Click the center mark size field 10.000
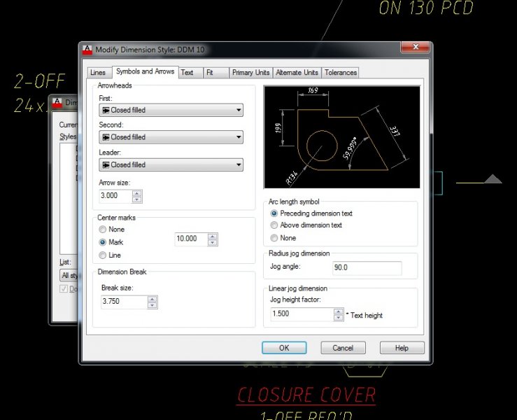This screenshot has width=517, height=420. (191, 239)
